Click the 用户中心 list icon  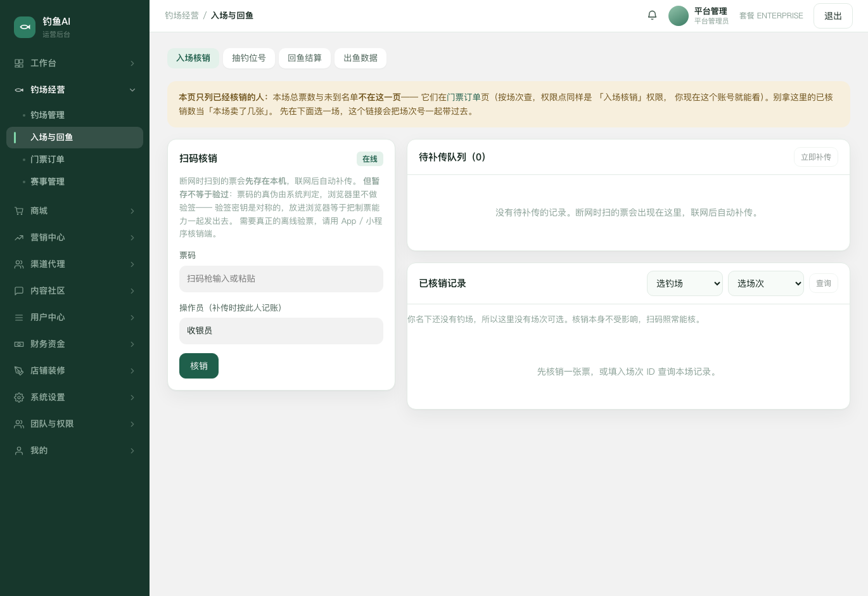pyautogui.click(x=19, y=318)
